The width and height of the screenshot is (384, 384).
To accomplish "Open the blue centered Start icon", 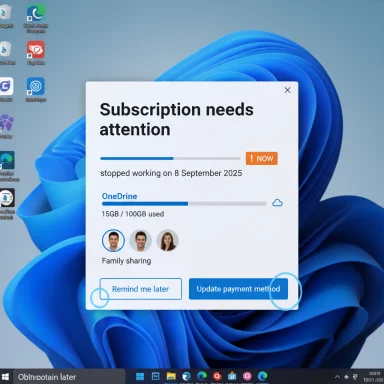I will point(140,376).
